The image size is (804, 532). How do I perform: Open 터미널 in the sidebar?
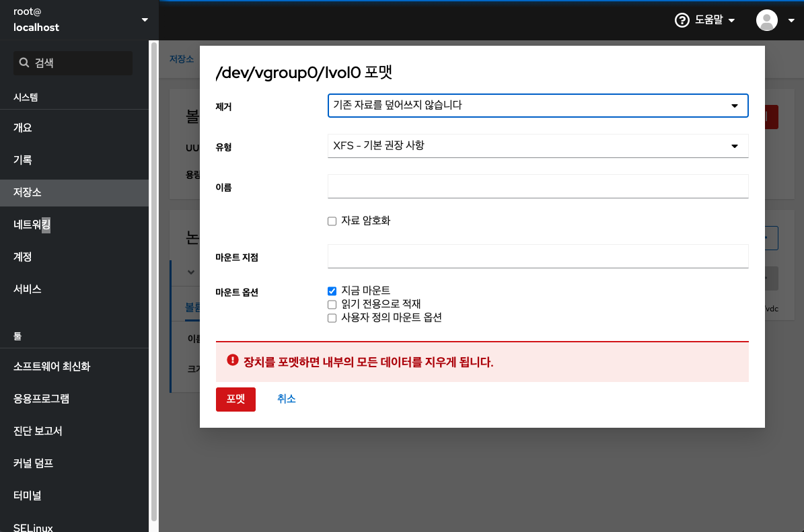[x=75, y=496]
